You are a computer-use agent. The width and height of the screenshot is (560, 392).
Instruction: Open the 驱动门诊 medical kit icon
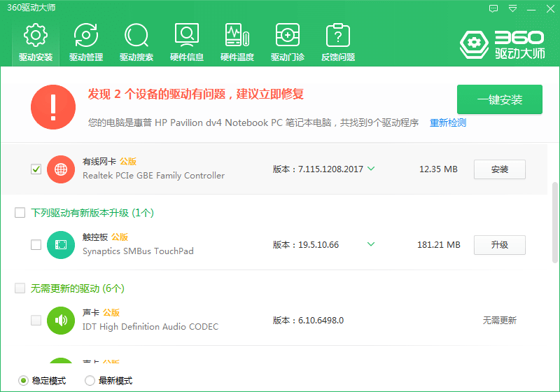tap(288, 35)
